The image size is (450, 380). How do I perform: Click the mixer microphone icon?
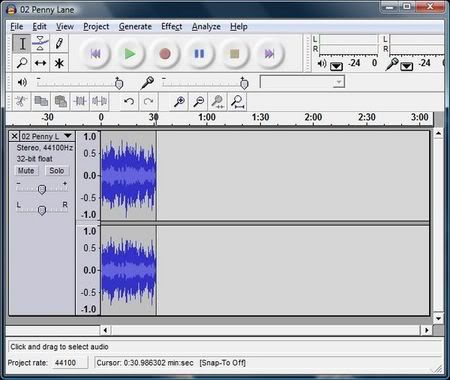coord(147,83)
